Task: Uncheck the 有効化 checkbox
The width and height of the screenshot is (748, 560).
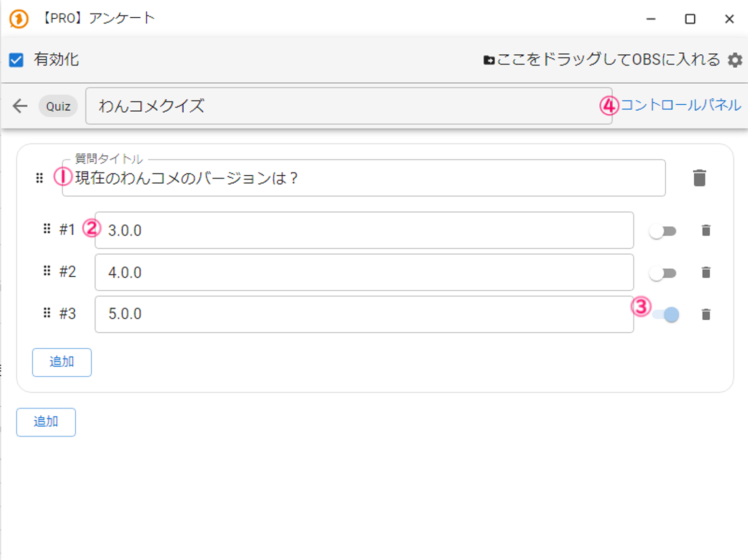Action: (16, 60)
